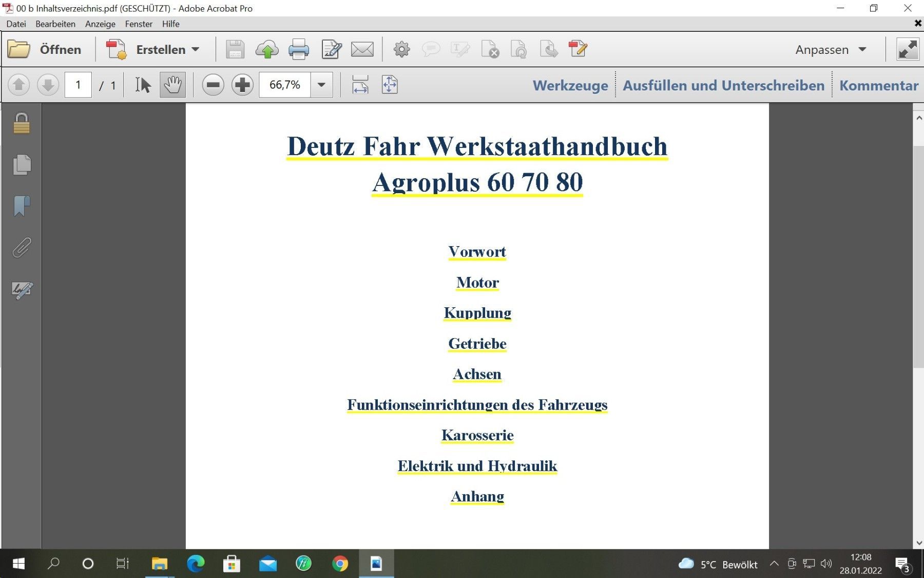Click the security lock icon in sidebar

click(x=22, y=124)
